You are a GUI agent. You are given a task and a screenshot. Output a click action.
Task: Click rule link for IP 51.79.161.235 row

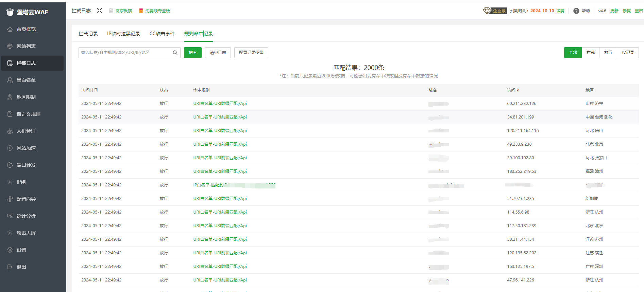click(x=220, y=199)
